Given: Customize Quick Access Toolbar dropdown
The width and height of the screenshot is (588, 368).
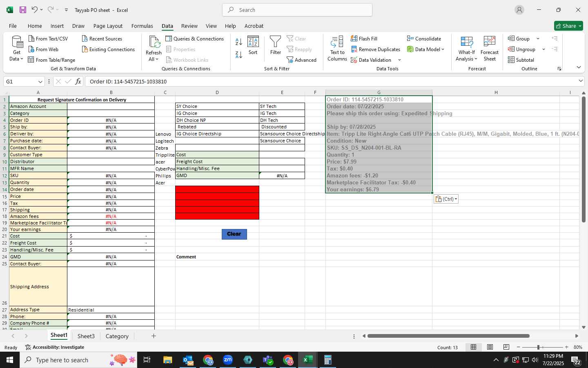Looking at the screenshot, I should pos(66,10).
